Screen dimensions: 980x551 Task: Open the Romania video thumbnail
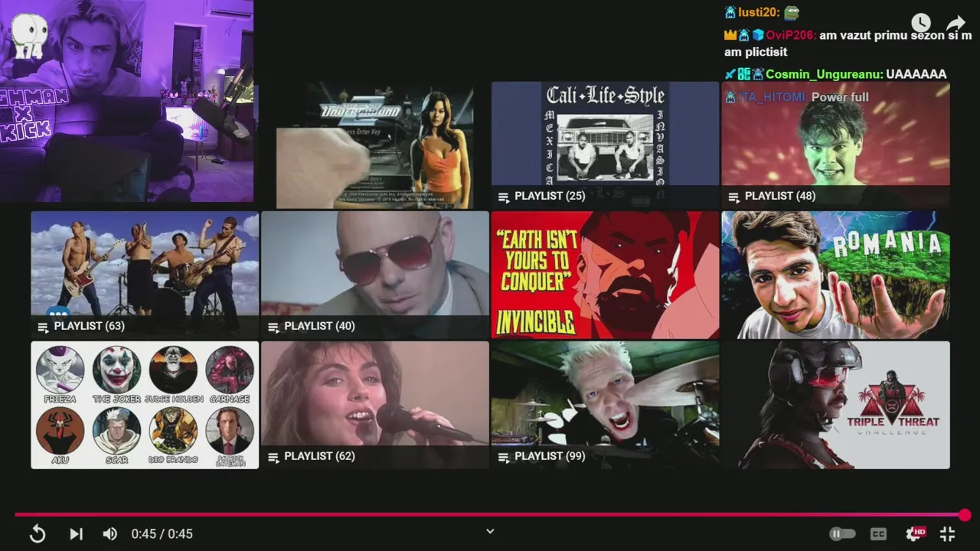[x=835, y=275]
